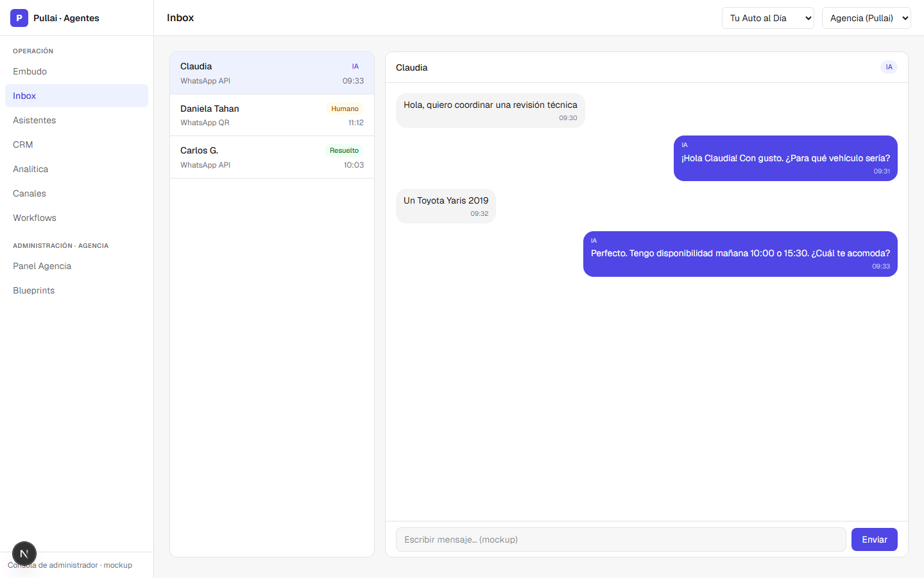This screenshot has height=578, width=924.
Task: Go to Embudo in the sidebar
Action: (x=76, y=71)
